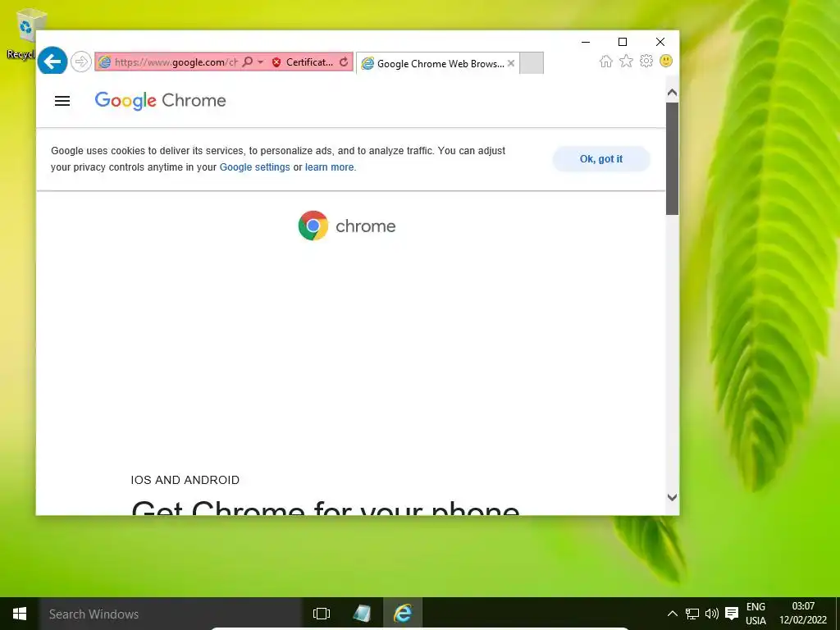Click the Forward navigation arrow
The image size is (840, 630).
81,62
